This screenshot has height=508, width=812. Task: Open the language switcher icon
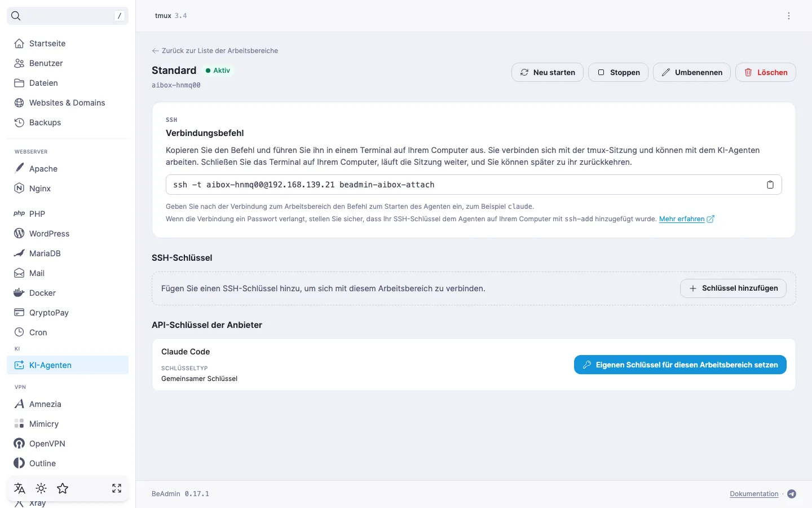pyautogui.click(x=20, y=488)
